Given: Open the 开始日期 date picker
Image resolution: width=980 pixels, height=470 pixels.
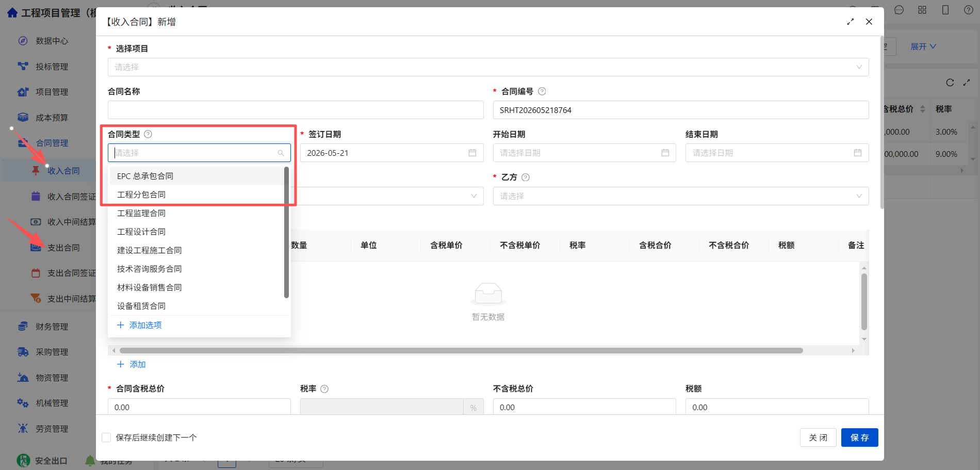Looking at the screenshot, I should tap(584, 153).
